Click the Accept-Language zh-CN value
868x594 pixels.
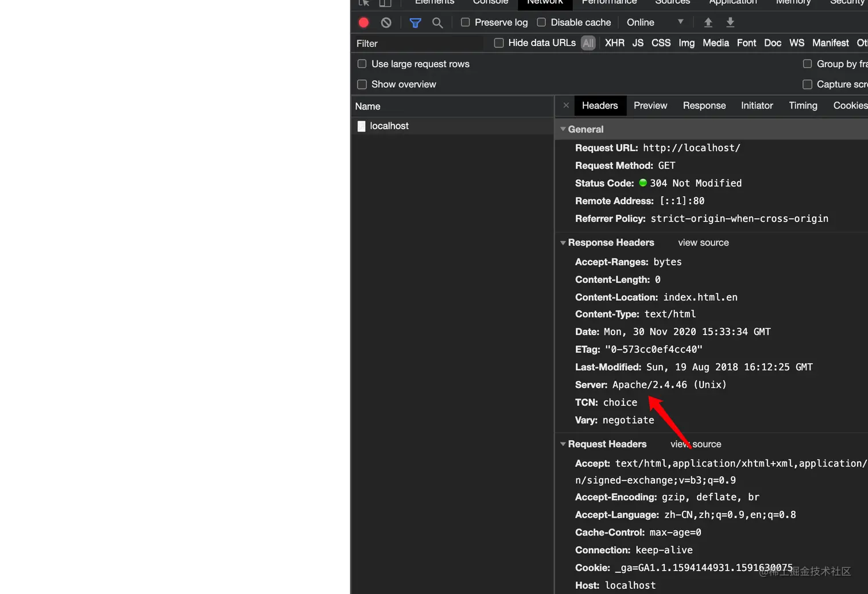730,515
